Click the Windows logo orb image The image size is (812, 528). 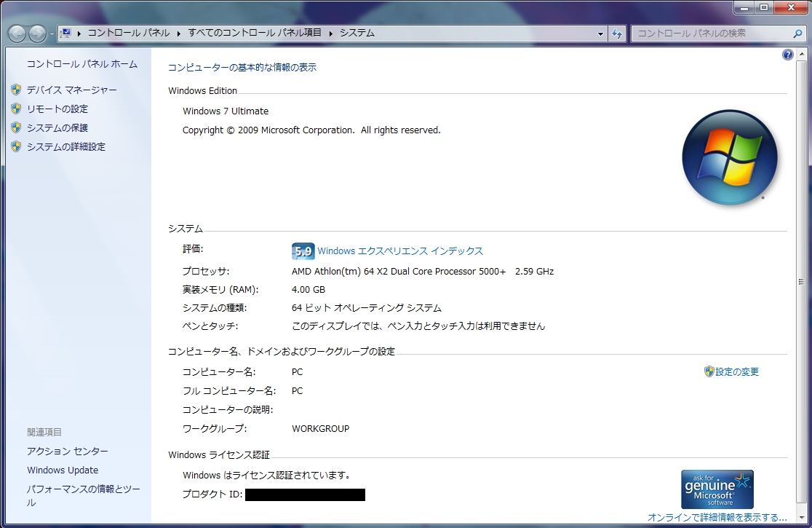[730, 157]
